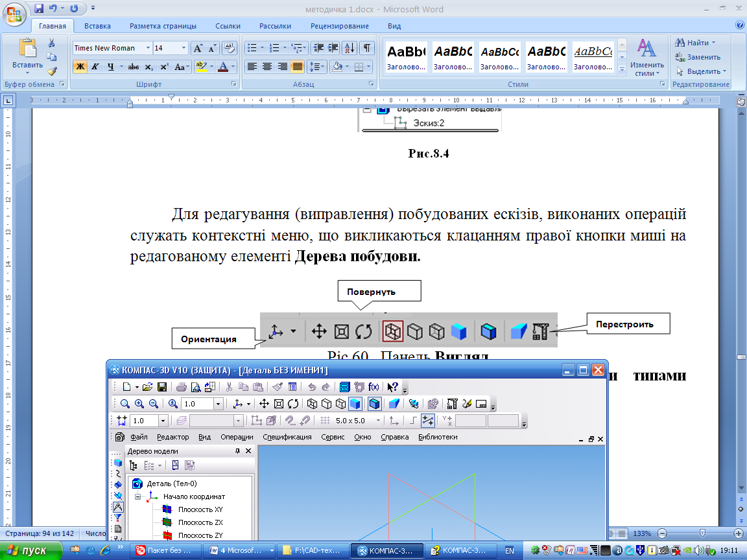Click Undo arrow in KOMPAS-3D toolbar
Screen dimensions: 747x560
pos(311,387)
